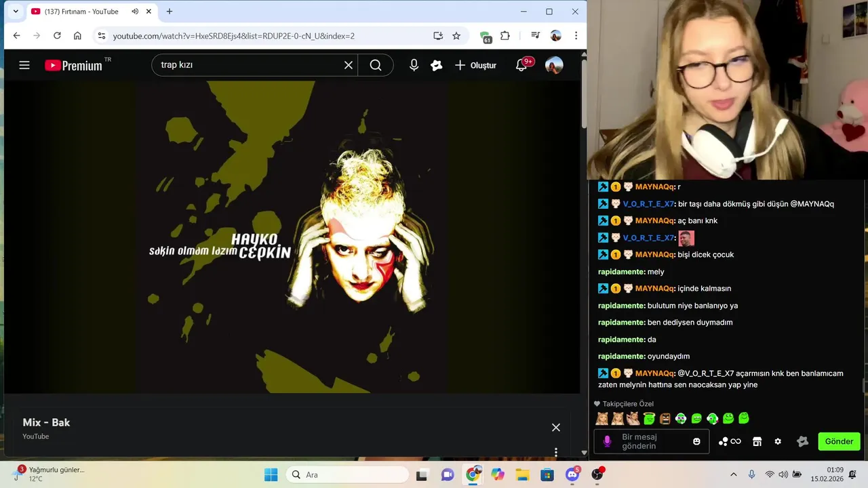Open YouTube account avatar menu
Viewport: 868px width, 488px height.
click(554, 65)
